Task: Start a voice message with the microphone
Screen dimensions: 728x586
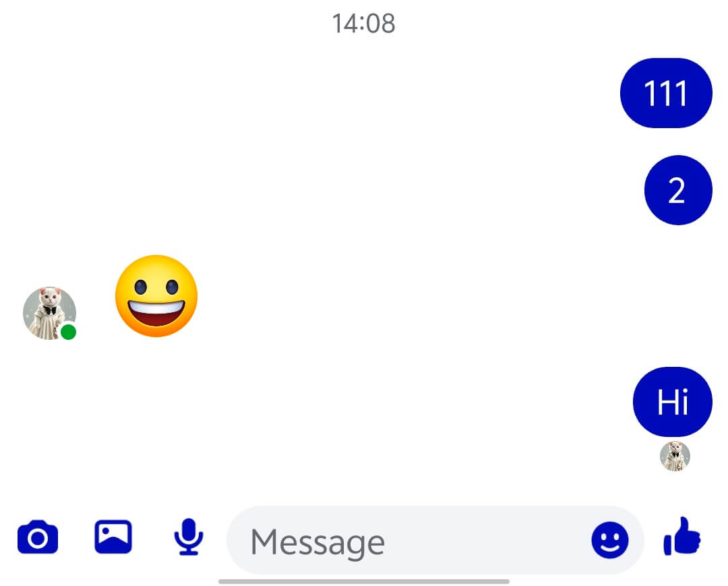Action: click(189, 537)
